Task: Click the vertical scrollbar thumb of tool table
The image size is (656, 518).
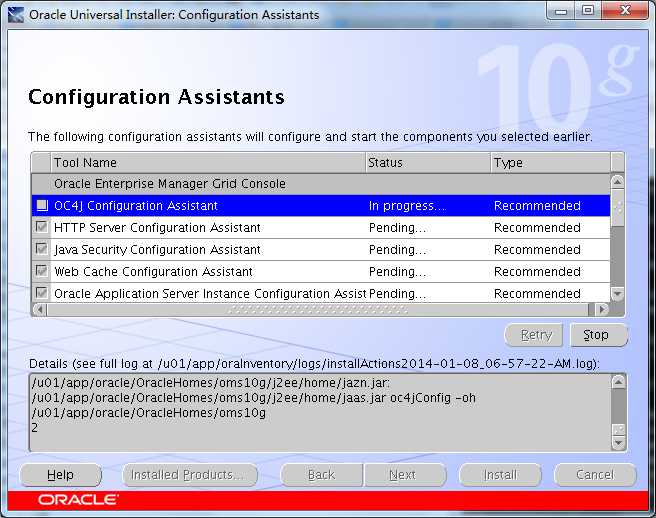Action: coord(618,208)
